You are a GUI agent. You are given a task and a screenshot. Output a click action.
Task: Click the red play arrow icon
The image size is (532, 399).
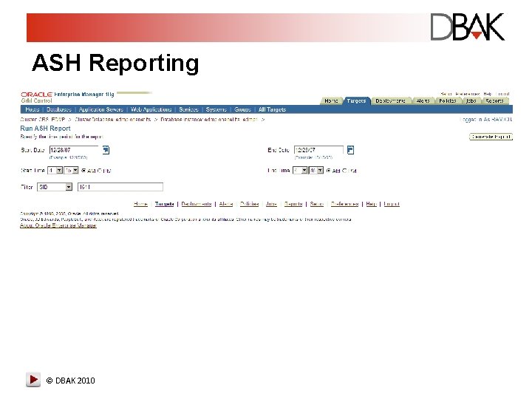33,380
